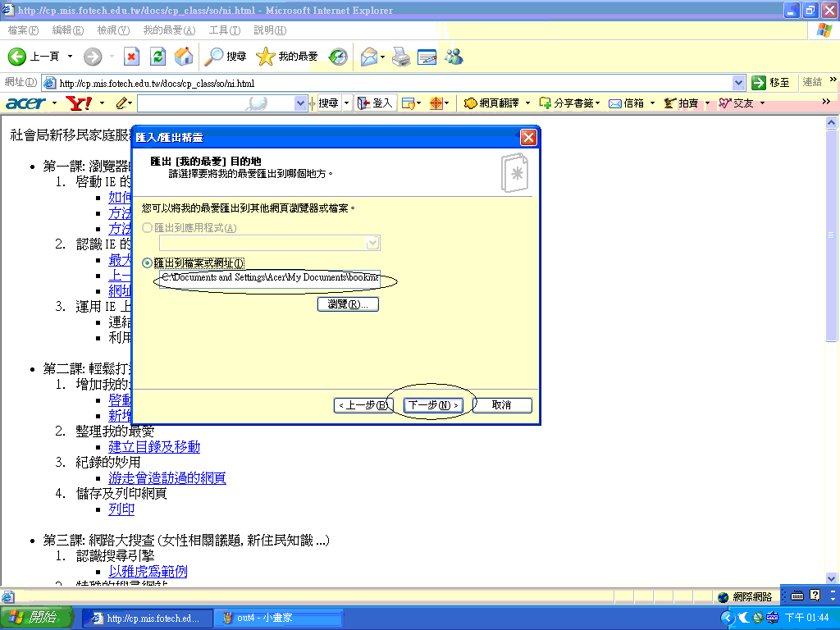Open the 檔案 menu

[x=22, y=30]
